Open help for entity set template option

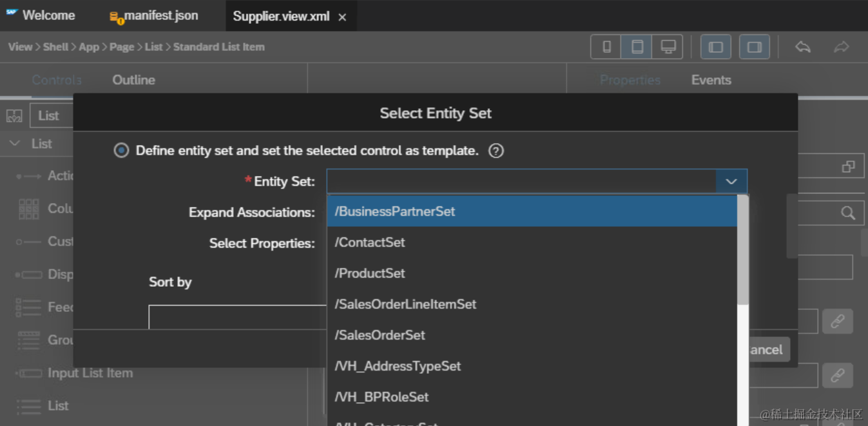point(496,151)
